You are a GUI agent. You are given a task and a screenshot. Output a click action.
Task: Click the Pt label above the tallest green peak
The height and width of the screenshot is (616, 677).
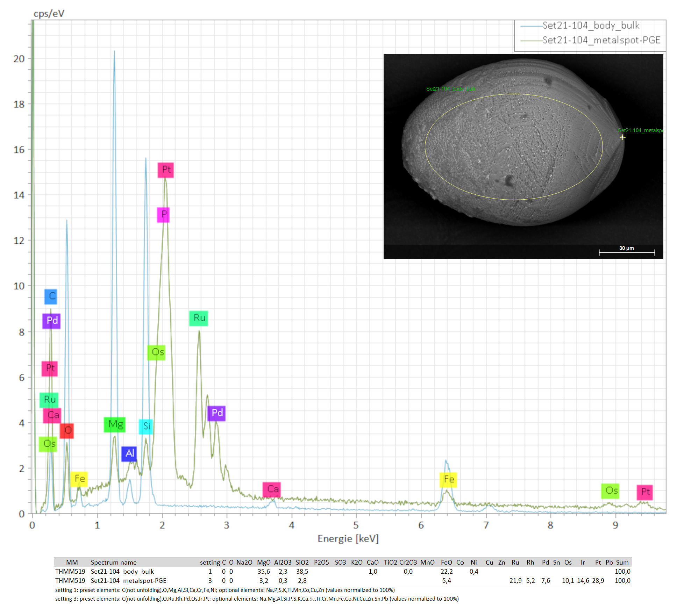[166, 170]
